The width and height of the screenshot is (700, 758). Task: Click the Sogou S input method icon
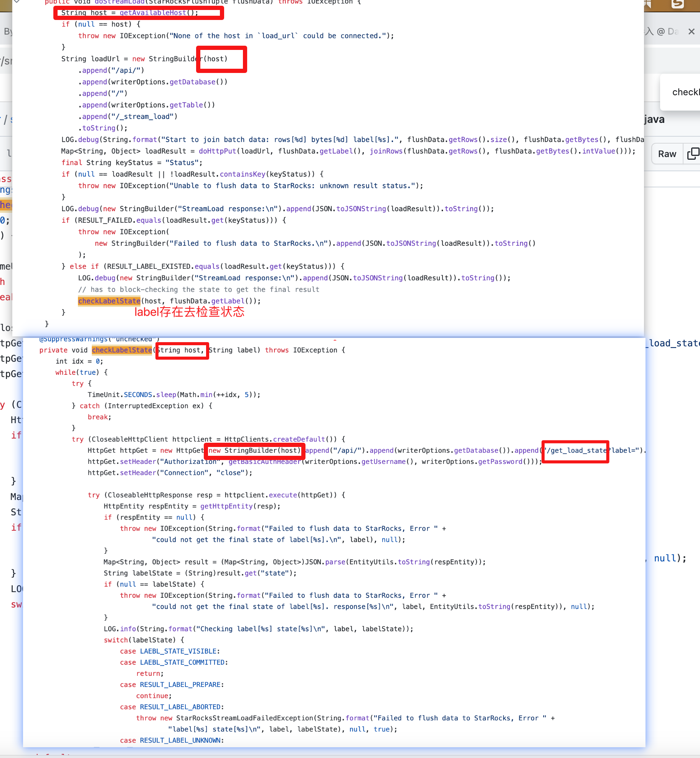(x=678, y=4)
